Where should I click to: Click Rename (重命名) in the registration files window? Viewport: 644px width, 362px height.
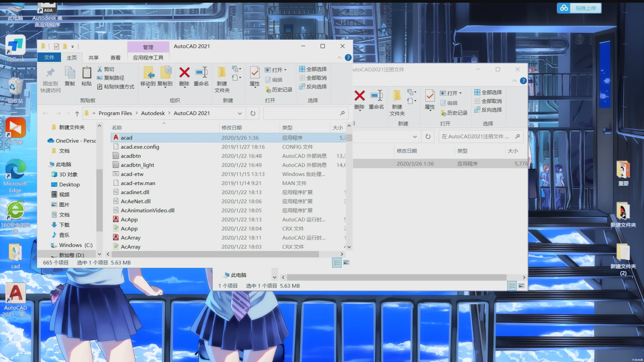point(376,100)
